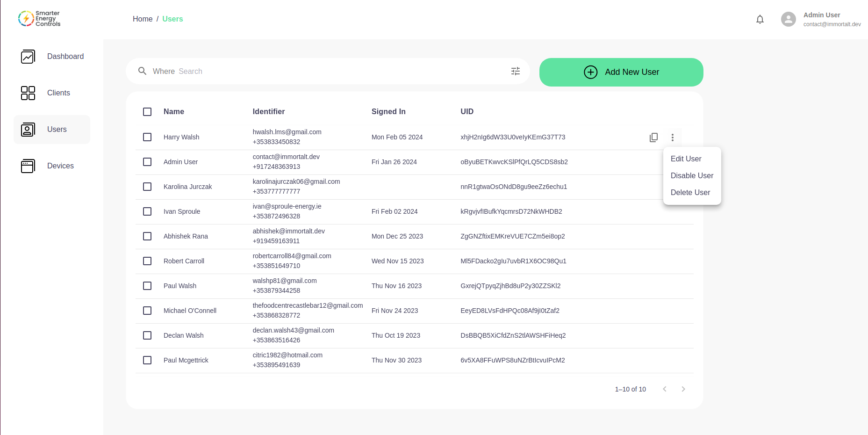Click the Add New User button
Image resolution: width=868 pixels, height=435 pixels.
621,72
